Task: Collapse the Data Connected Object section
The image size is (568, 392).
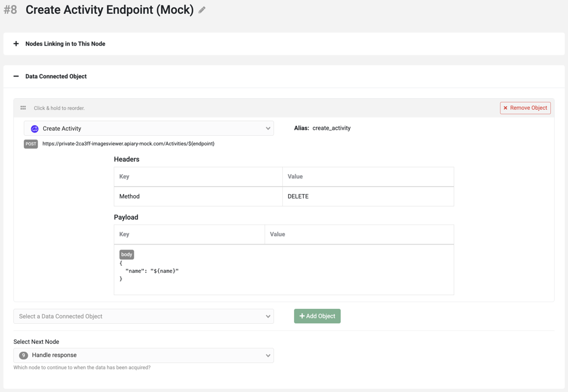Action: [x=16, y=77]
